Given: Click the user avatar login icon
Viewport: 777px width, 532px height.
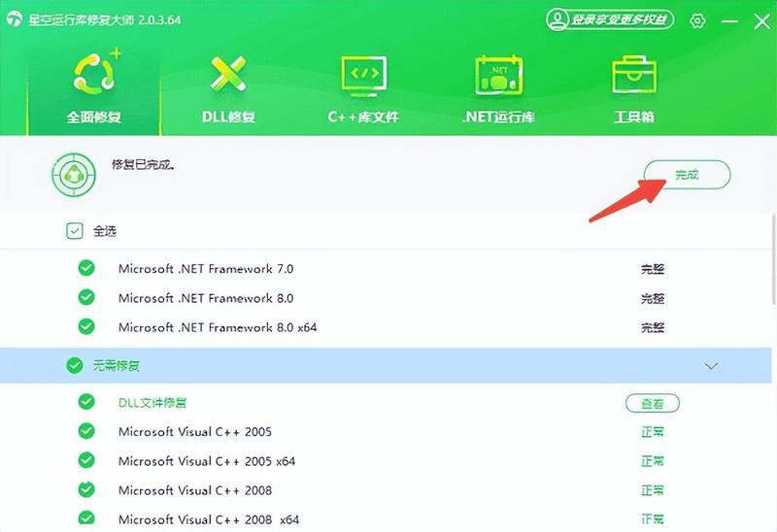Looking at the screenshot, I should click(557, 19).
